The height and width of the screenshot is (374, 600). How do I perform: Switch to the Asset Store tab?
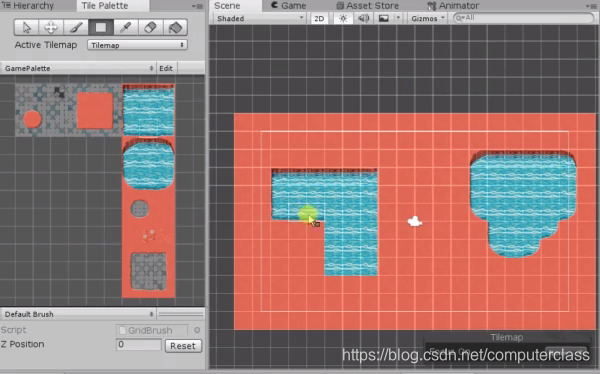click(368, 6)
